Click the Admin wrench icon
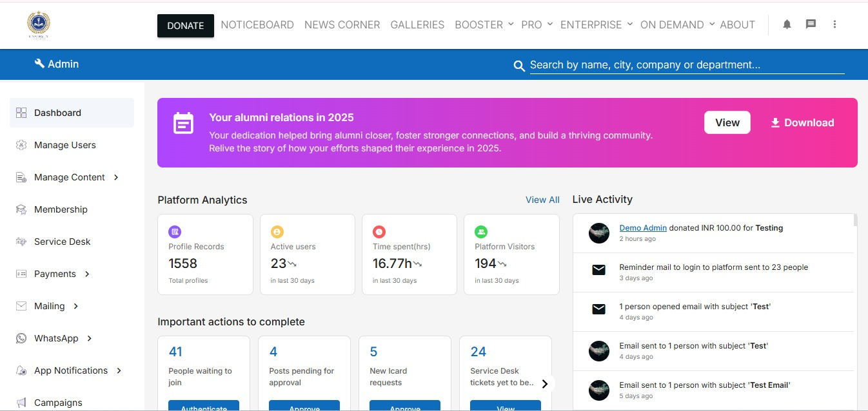This screenshot has height=411, width=868. point(41,64)
